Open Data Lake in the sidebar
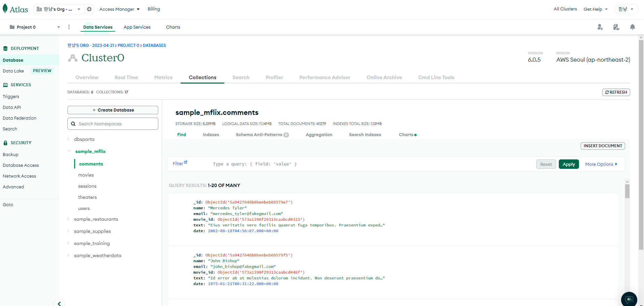Image resolution: width=644 pixels, height=306 pixels. click(13, 71)
